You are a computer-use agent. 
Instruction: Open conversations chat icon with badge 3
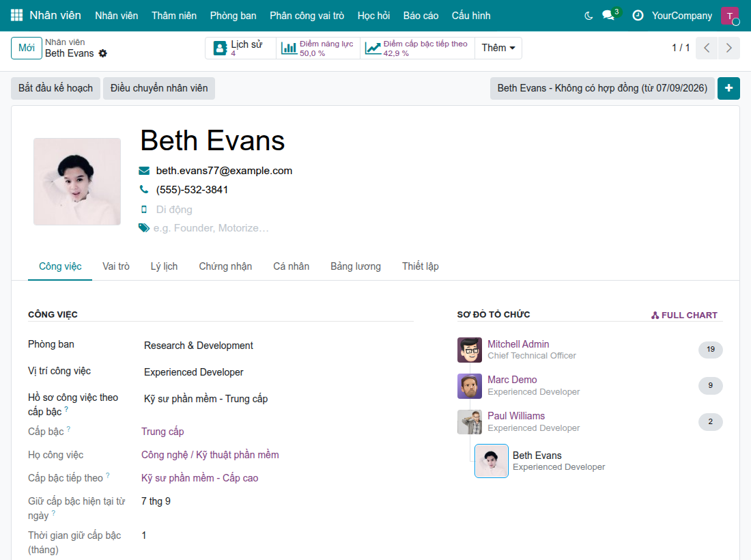[x=609, y=15]
